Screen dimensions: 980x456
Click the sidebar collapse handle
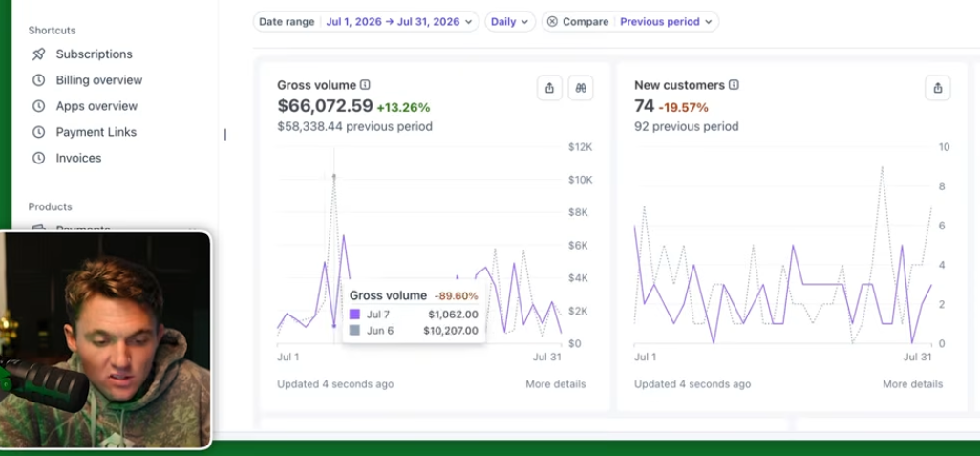tap(225, 135)
